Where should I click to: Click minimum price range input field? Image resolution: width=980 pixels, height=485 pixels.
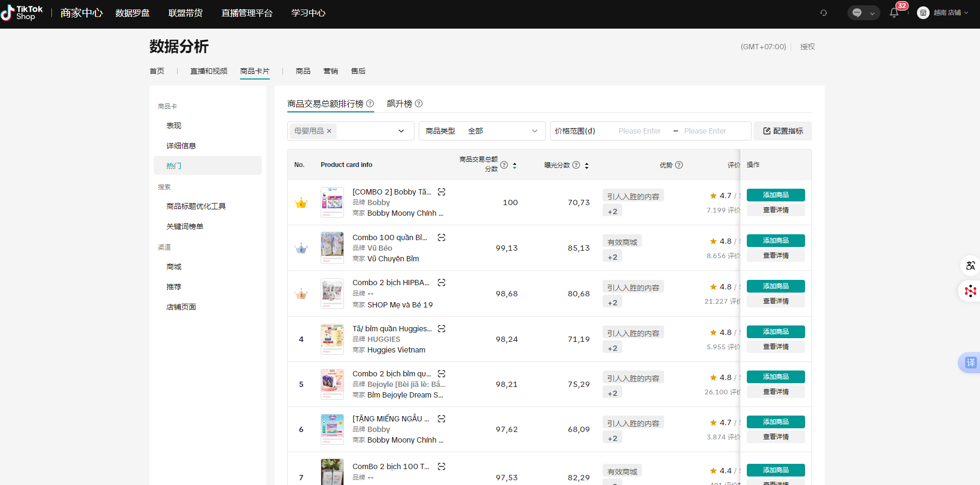click(x=640, y=131)
